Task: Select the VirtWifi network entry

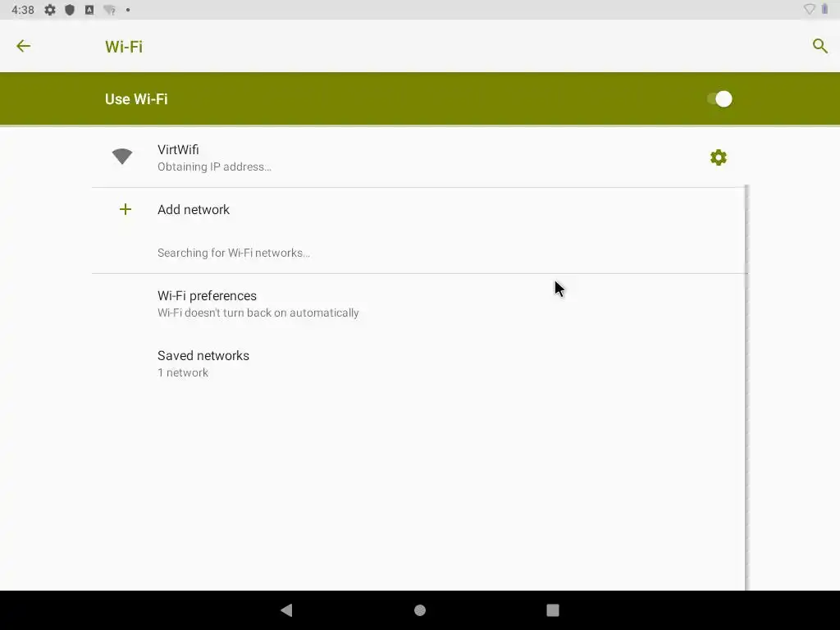Action: click(419, 157)
